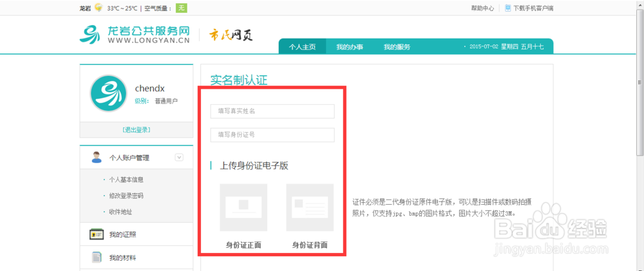Click the chendx round avatar image
This screenshot has height=271, width=644.
point(108,93)
